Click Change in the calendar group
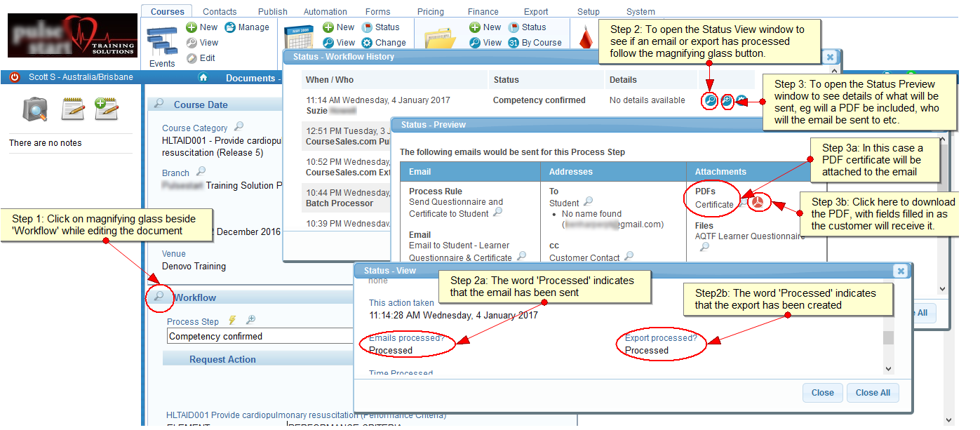 384,43
